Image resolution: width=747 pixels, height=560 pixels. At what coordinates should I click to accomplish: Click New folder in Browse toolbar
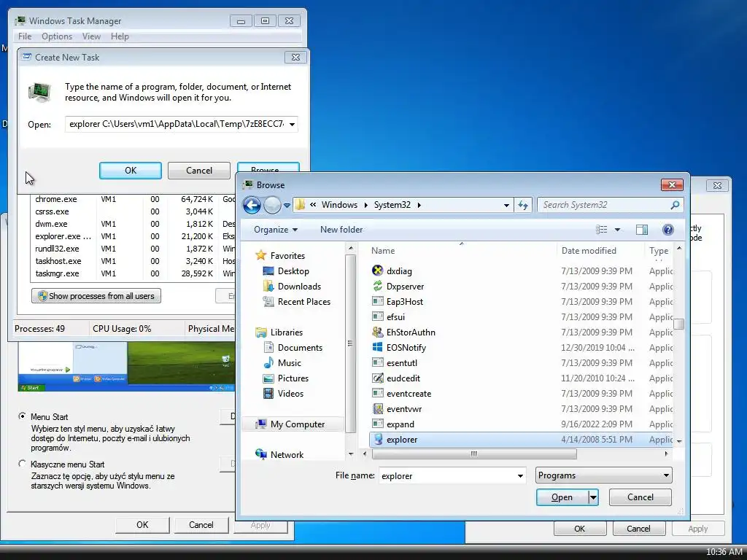[x=341, y=230]
